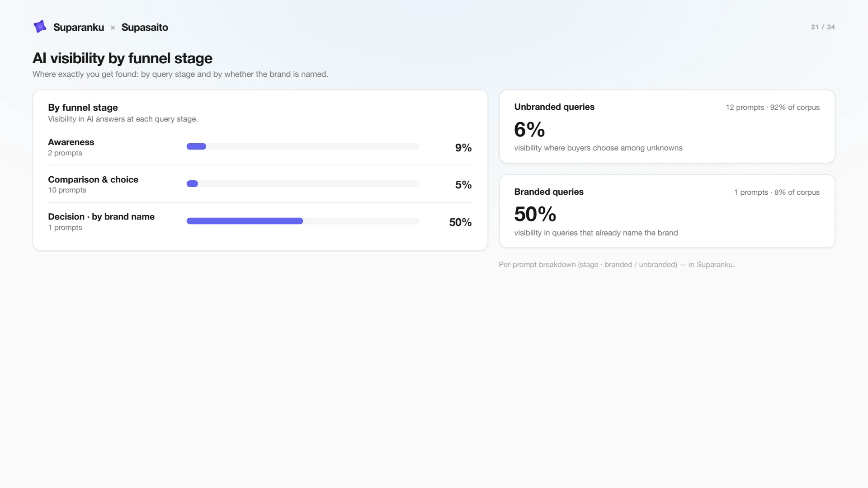Select the Decision · by brand name label

[101, 216]
